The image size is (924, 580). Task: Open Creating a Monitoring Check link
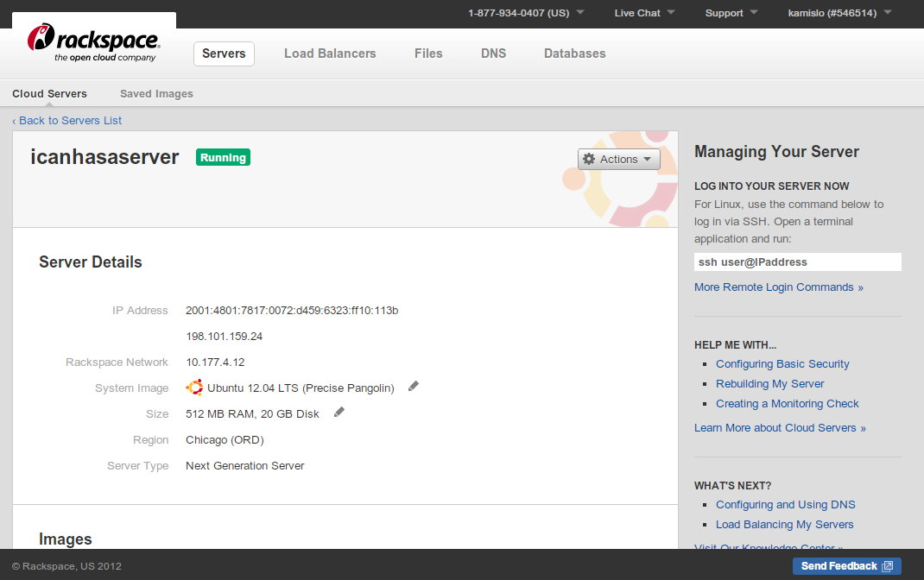click(x=788, y=404)
